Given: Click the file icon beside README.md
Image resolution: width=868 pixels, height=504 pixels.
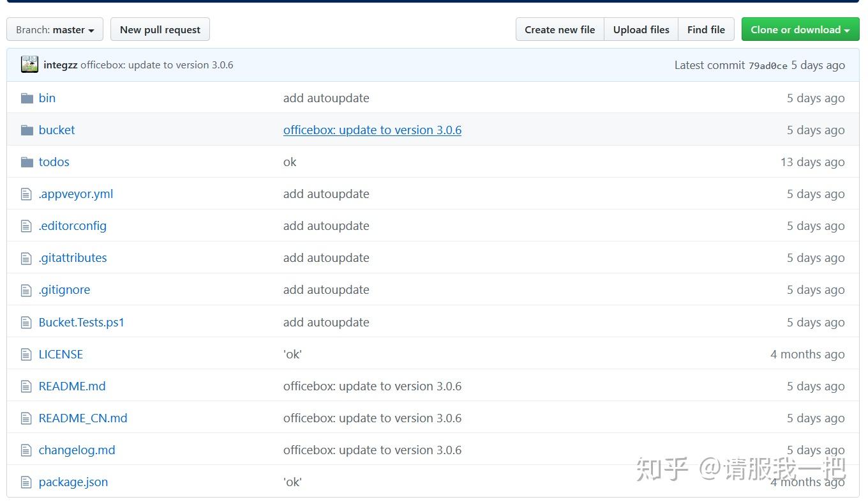Looking at the screenshot, I should click(26, 386).
